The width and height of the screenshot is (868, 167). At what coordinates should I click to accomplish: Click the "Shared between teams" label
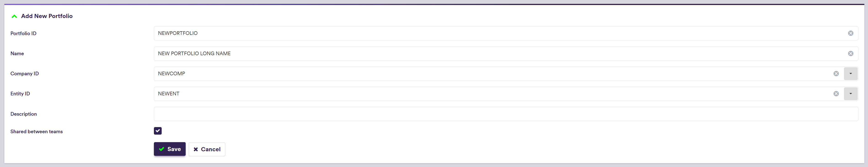tap(36, 131)
